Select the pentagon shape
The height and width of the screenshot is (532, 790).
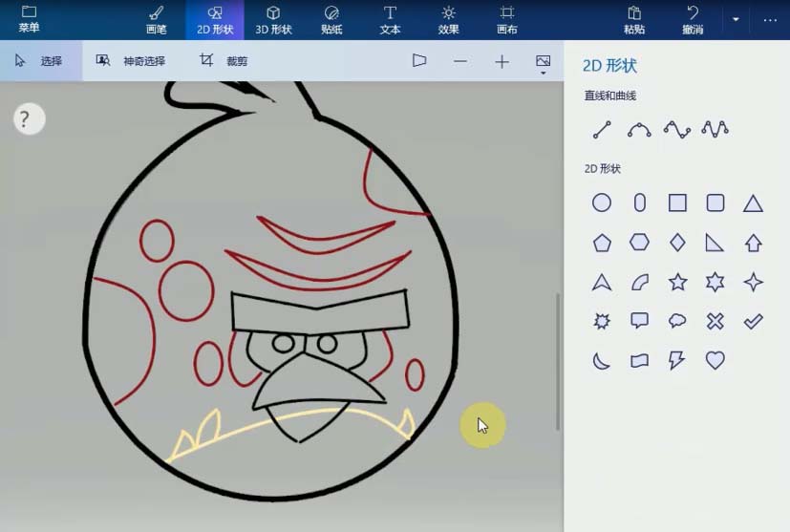(x=602, y=243)
